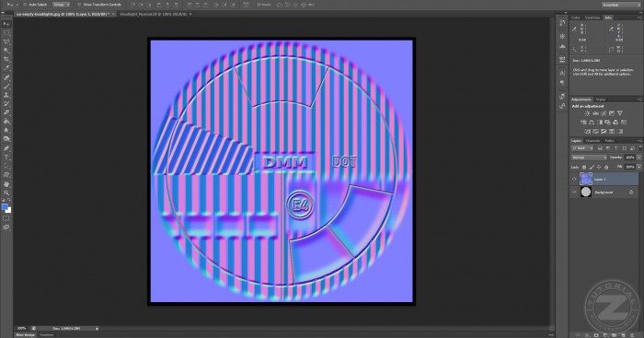Select the Eraser tool
This screenshot has height=338, width=644.
(x=6, y=112)
